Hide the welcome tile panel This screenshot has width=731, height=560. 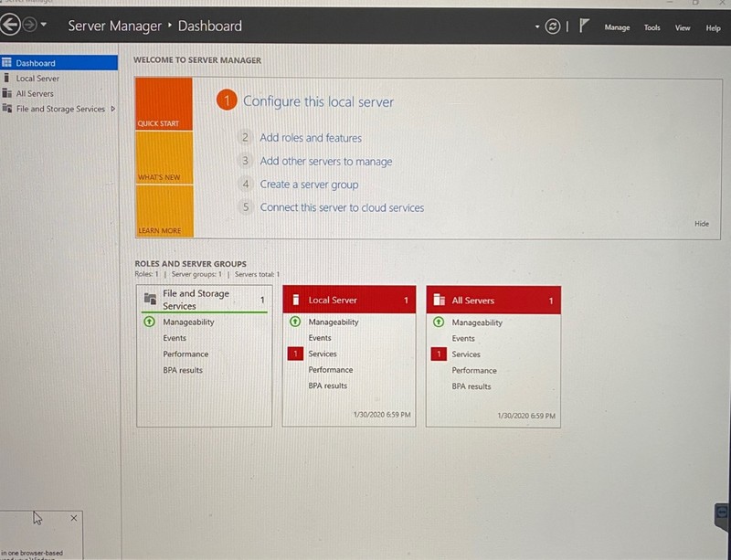click(702, 224)
